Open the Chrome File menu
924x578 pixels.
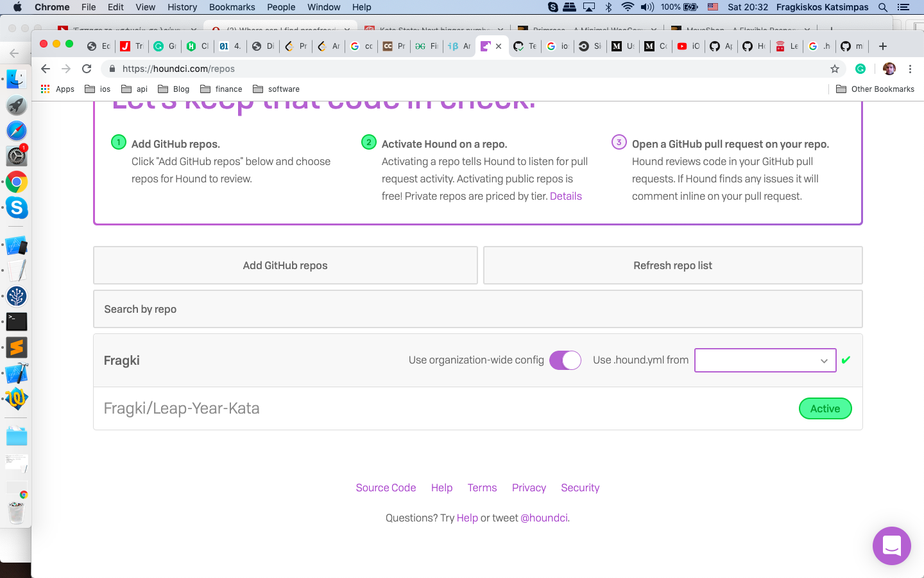coord(89,7)
